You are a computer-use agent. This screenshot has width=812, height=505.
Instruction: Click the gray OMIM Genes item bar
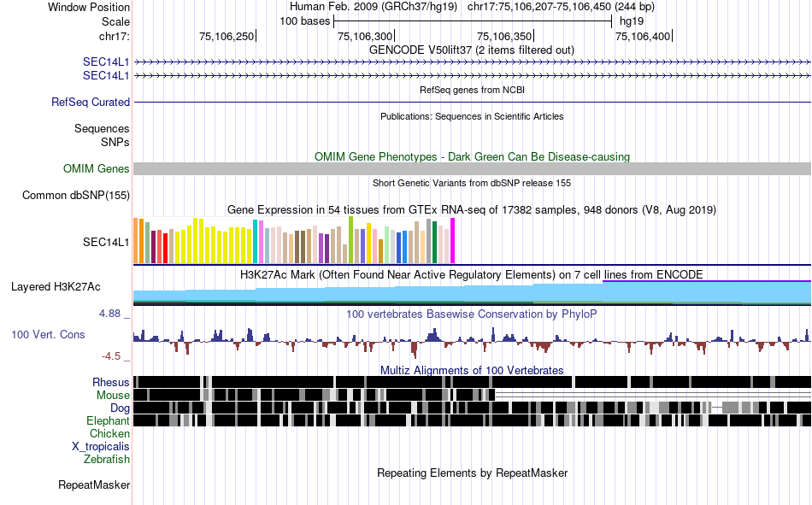472,168
